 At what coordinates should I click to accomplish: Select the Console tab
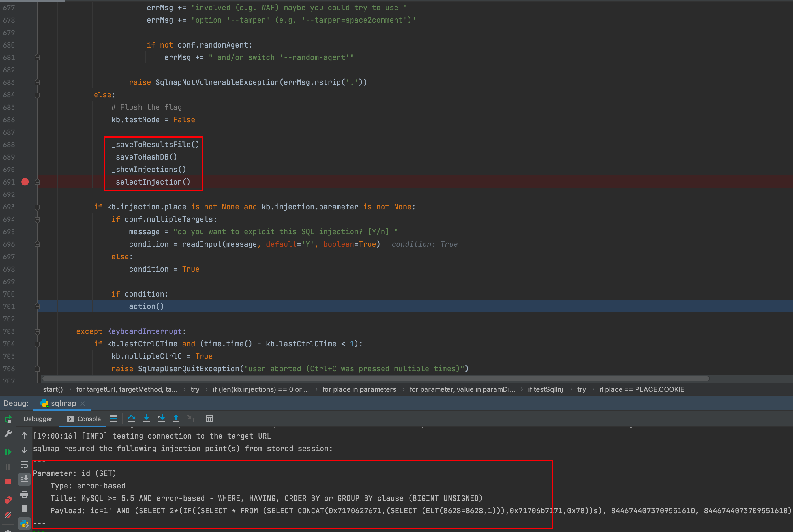[84, 419]
